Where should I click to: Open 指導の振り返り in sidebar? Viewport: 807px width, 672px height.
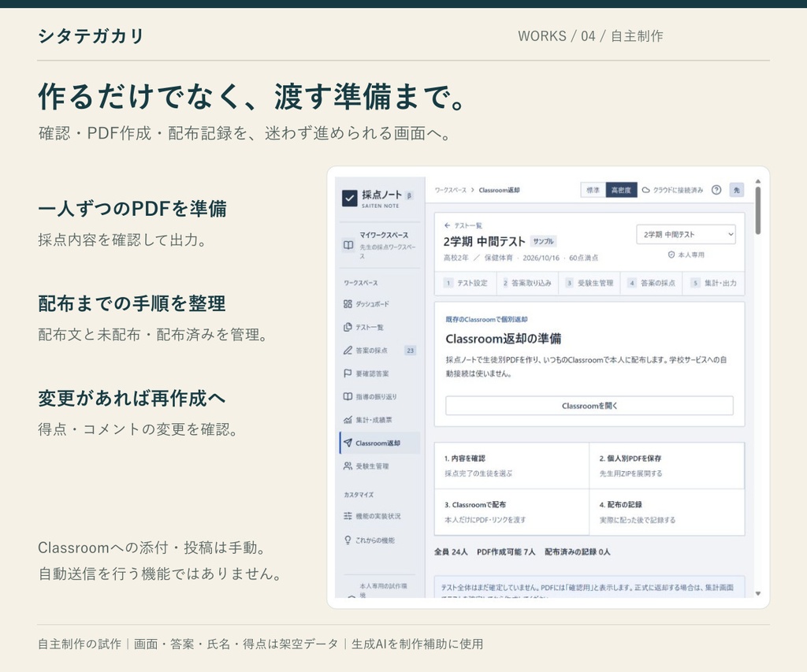click(380, 397)
